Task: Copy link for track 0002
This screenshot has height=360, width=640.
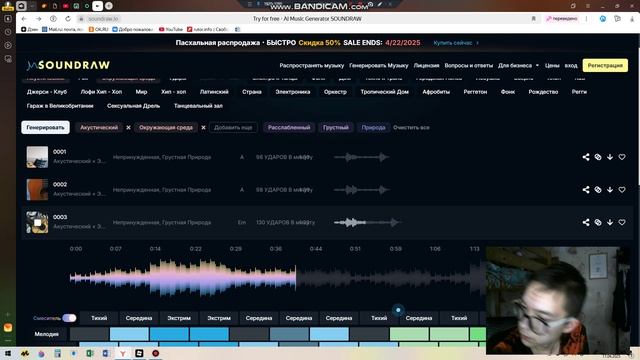Action: point(598,190)
